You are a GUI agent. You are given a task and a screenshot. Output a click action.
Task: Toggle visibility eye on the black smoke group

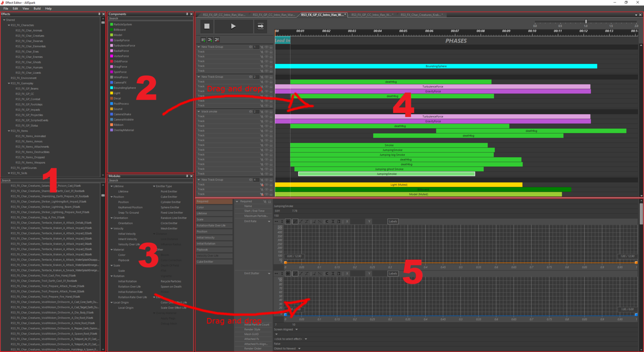point(266,112)
